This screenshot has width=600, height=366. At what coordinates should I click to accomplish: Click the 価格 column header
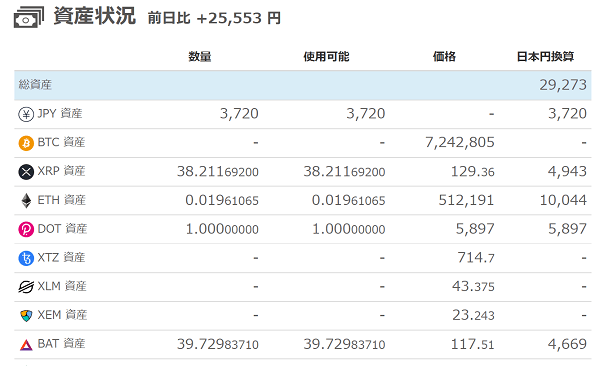[x=444, y=57]
